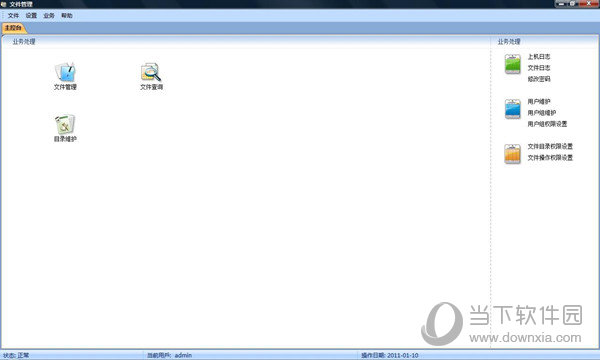This screenshot has width=600, height=360.
Task: Click the 文件管理 window title text
Action: click(x=21, y=4)
